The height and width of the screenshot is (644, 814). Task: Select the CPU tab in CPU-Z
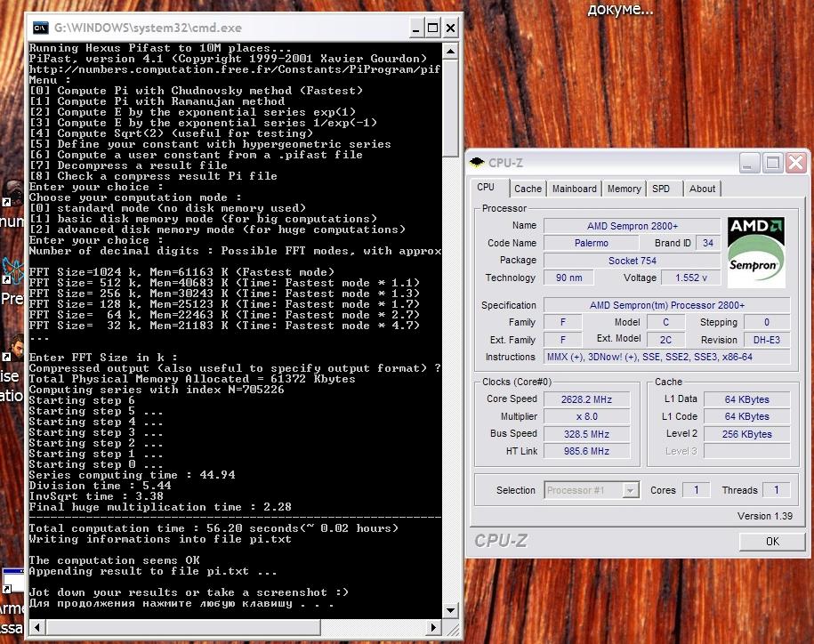pyautogui.click(x=486, y=187)
